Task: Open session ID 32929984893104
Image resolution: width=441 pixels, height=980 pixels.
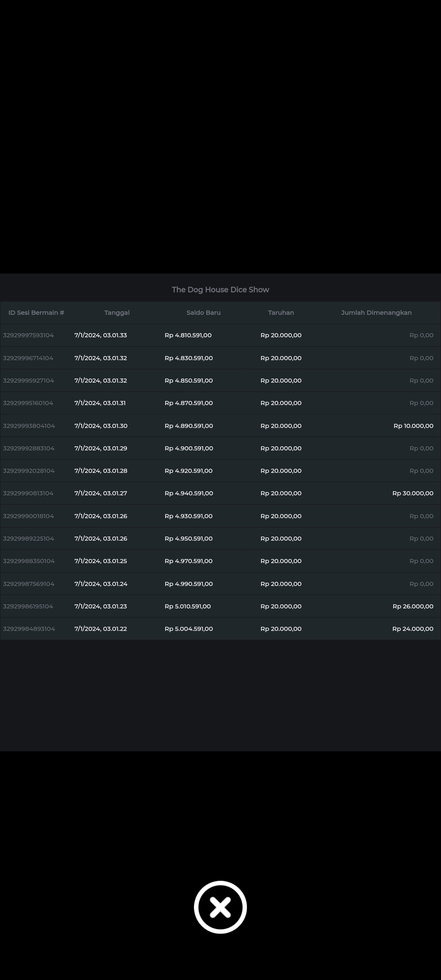Action: point(29,629)
